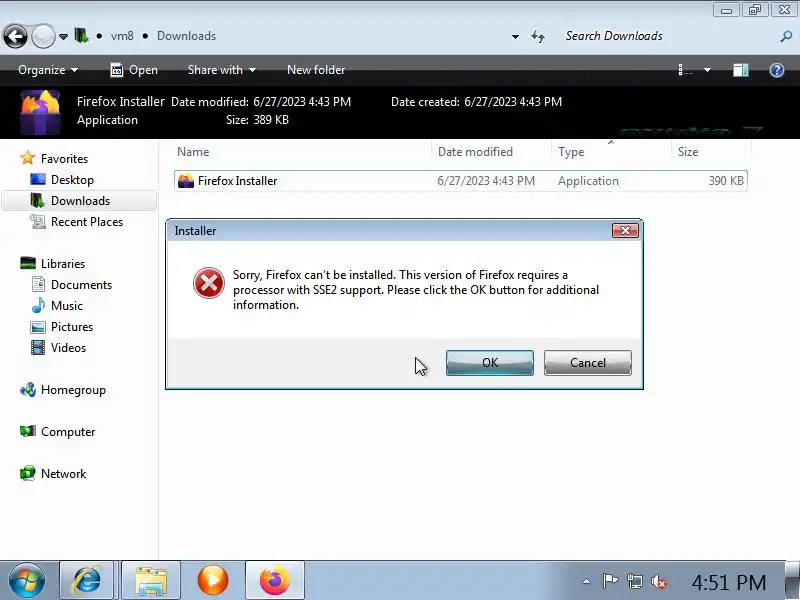Click OK in the Installer dialog
Screen dimensions: 800x600
coord(490,363)
